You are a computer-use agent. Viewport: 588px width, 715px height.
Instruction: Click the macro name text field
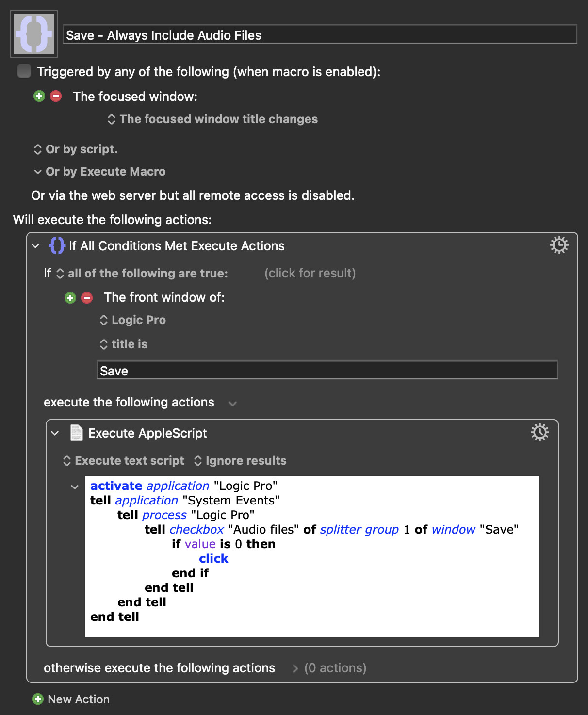320,34
